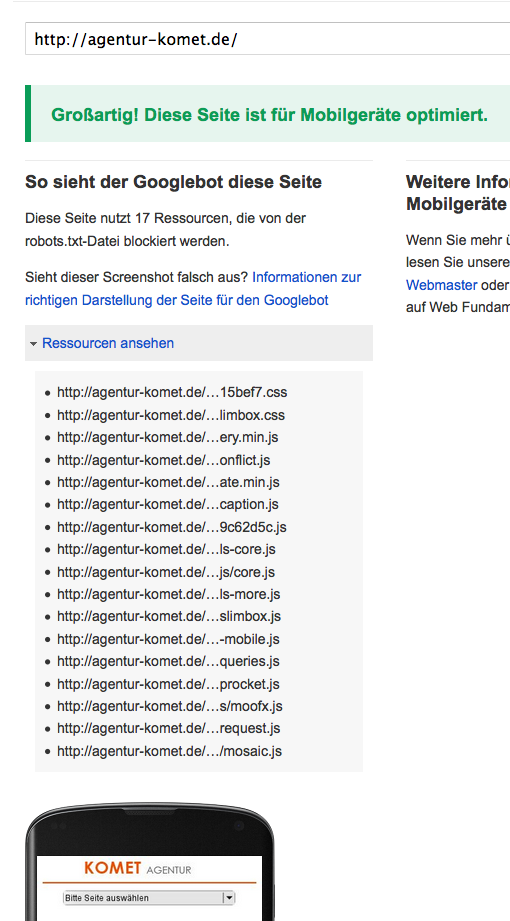Select the ery.min.js resource entry
Screen dimensions: 510x921
pos(168,438)
